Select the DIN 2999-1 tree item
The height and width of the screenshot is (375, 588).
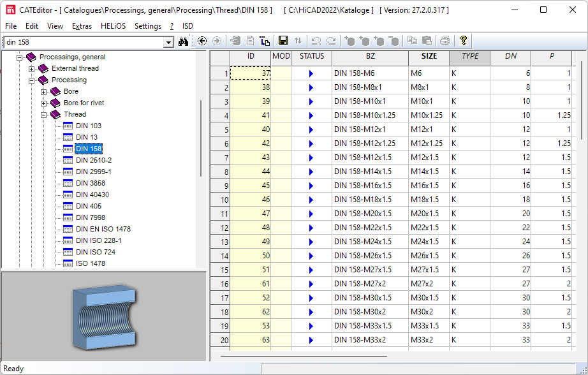94,172
